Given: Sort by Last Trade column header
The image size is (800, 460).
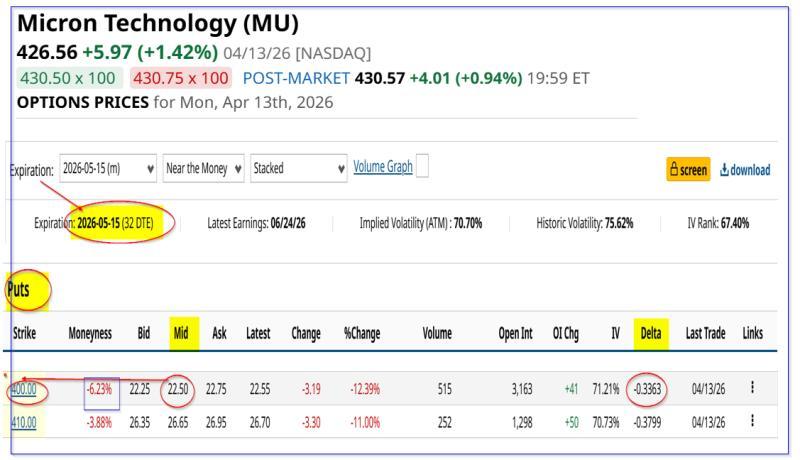Looking at the screenshot, I should pyautogui.click(x=705, y=334).
